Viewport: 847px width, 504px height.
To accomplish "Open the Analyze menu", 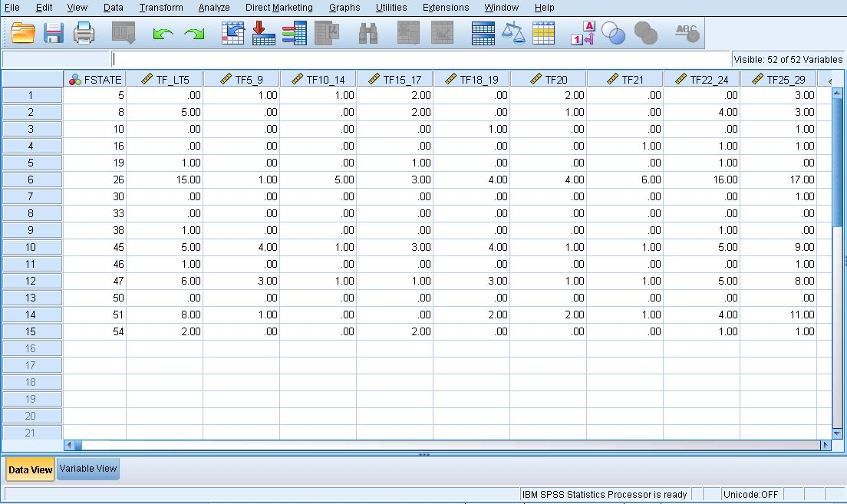I will [x=213, y=8].
